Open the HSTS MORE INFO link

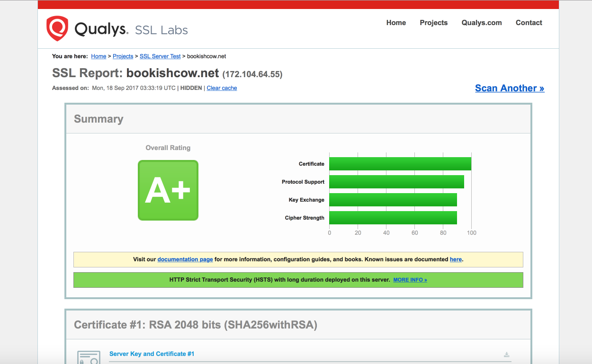pyautogui.click(x=410, y=280)
